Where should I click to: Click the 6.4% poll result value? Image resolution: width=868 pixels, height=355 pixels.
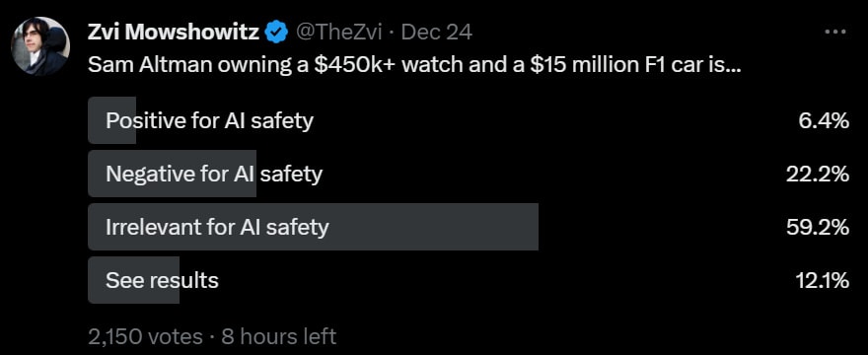click(824, 120)
